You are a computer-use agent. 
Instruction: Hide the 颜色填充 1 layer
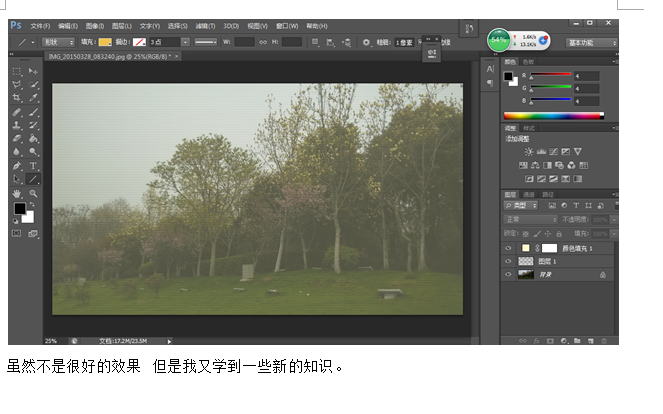point(508,248)
